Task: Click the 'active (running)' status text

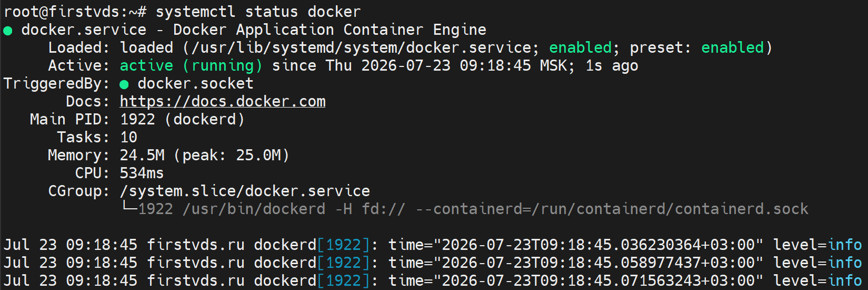Action: 191,65
